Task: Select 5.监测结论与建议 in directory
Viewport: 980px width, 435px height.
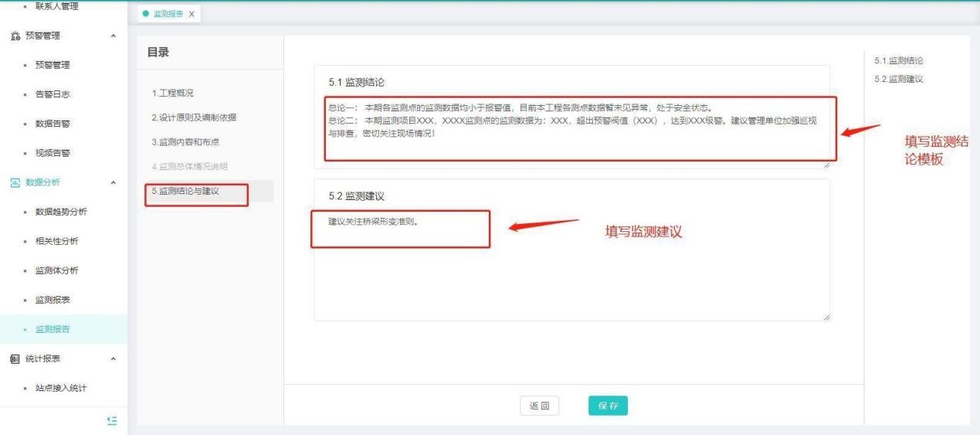Action: [185, 191]
